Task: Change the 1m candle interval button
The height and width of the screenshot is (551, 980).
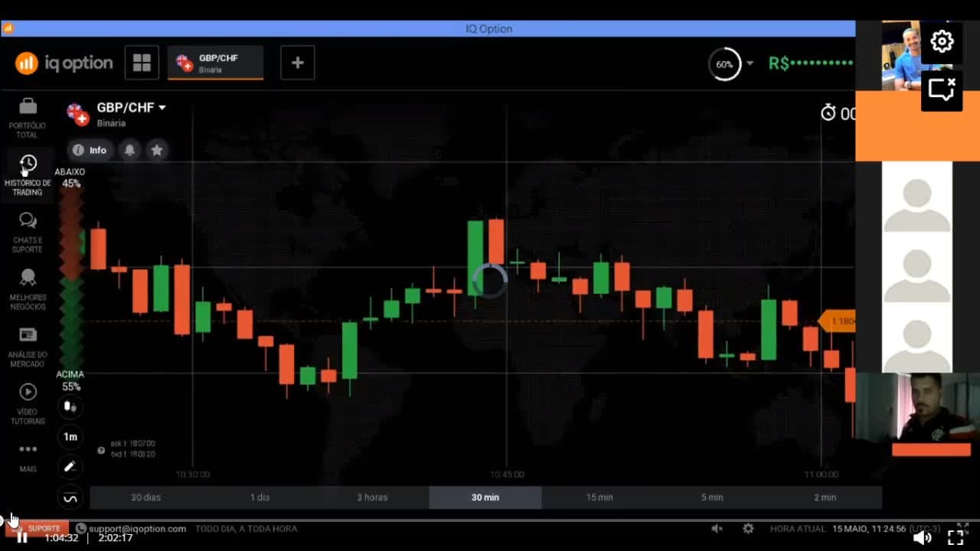Action: pyautogui.click(x=70, y=437)
